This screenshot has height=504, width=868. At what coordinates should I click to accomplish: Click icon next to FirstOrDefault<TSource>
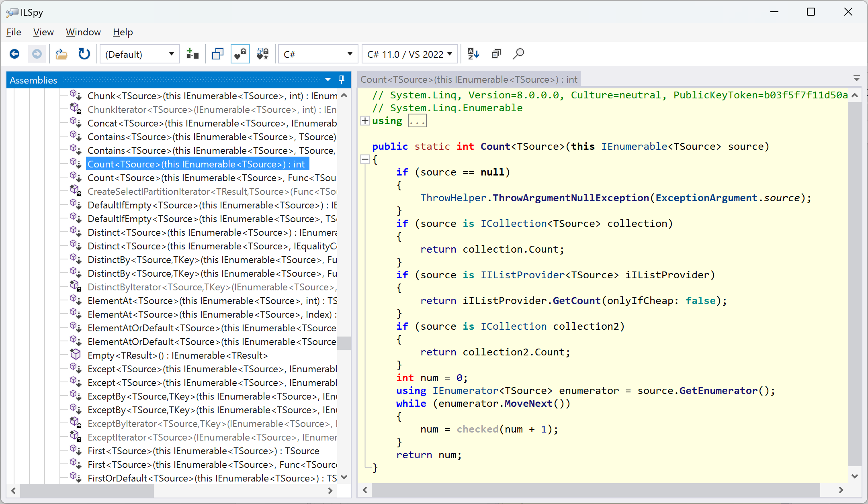(x=76, y=477)
